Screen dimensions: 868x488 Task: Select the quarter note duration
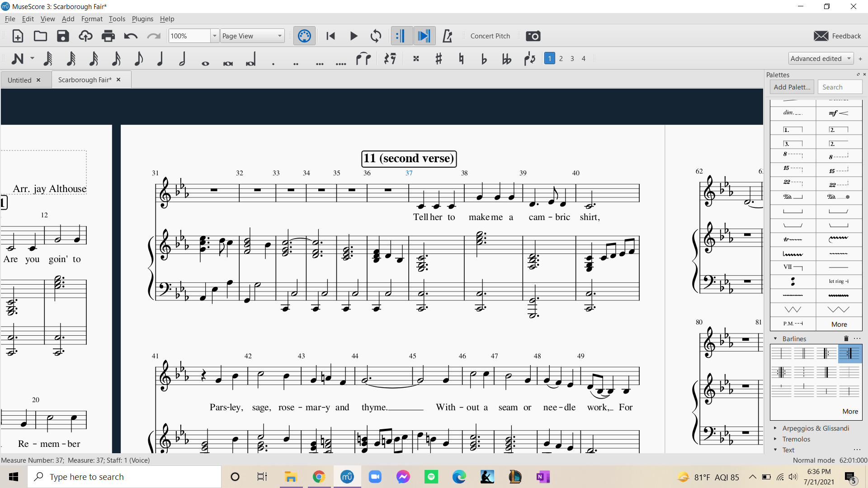click(x=160, y=59)
